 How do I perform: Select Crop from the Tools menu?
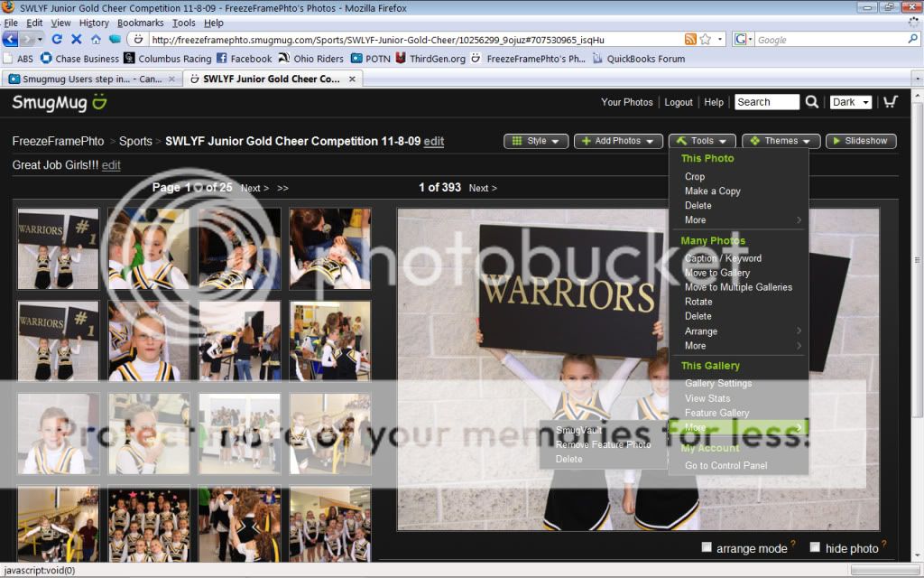[695, 177]
